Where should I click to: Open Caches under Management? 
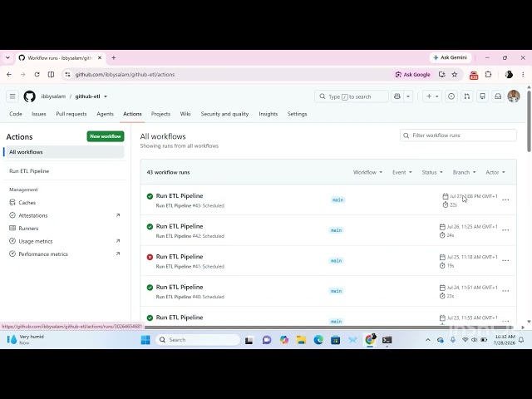click(x=27, y=203)
